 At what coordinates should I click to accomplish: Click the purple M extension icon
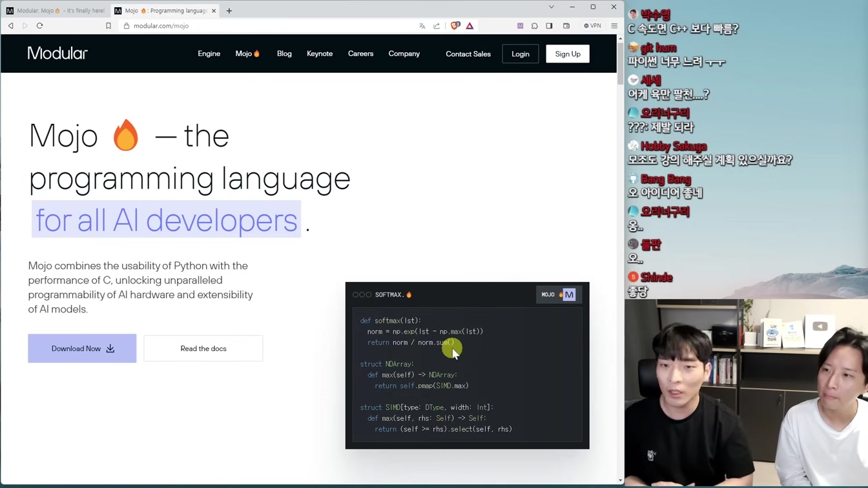click(521, 26)
